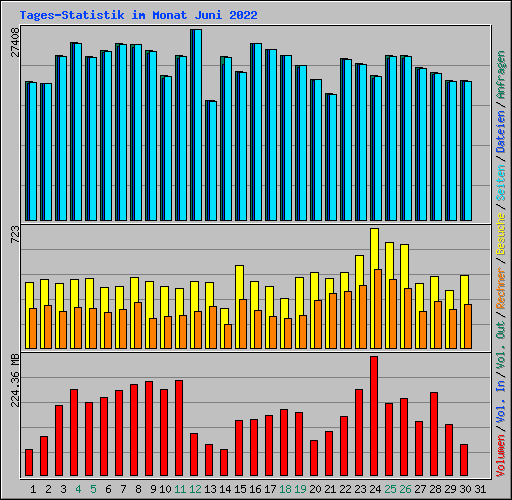Click day label 24 on the x-axis

(x=375, y=489)
